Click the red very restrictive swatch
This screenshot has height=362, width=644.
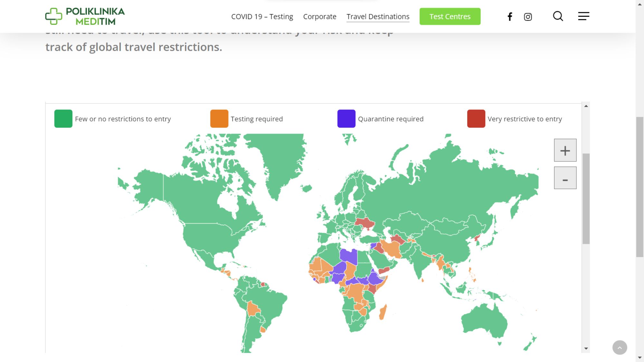(x=476, y=119)
